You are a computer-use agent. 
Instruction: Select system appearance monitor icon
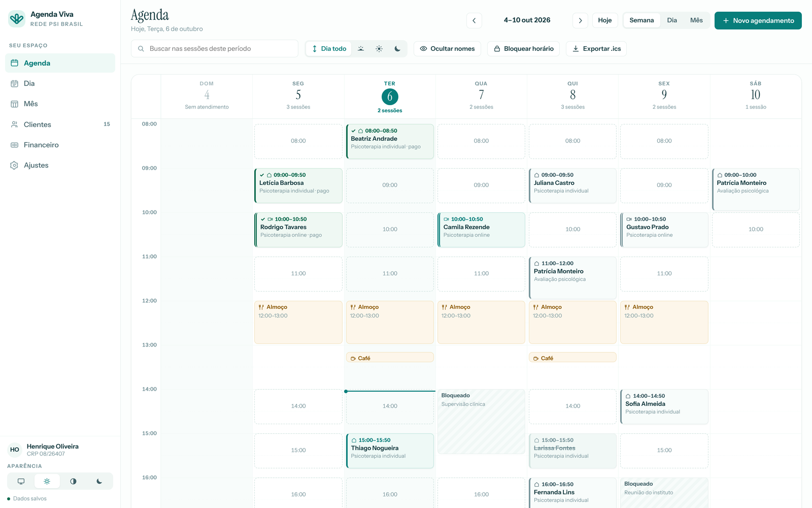21,481
